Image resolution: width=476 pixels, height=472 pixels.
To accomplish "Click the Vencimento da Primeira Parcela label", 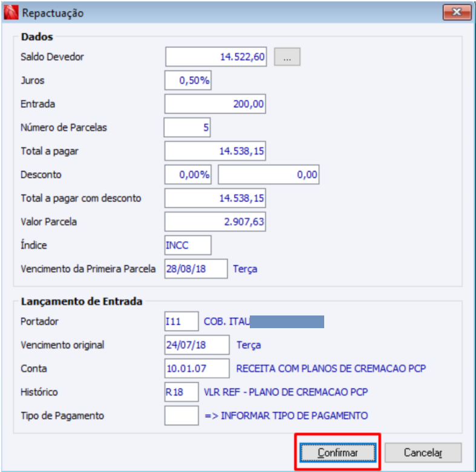I will (88, 269).
